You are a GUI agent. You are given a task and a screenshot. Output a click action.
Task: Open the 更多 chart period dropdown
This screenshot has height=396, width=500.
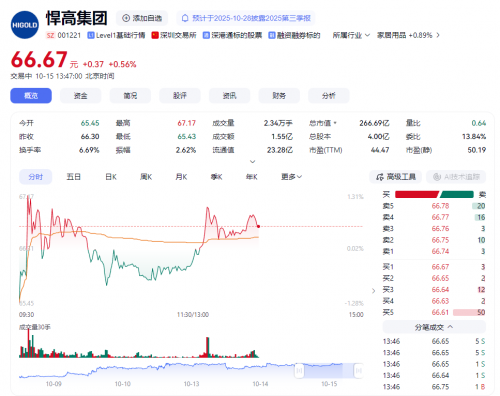click(292, 177)
